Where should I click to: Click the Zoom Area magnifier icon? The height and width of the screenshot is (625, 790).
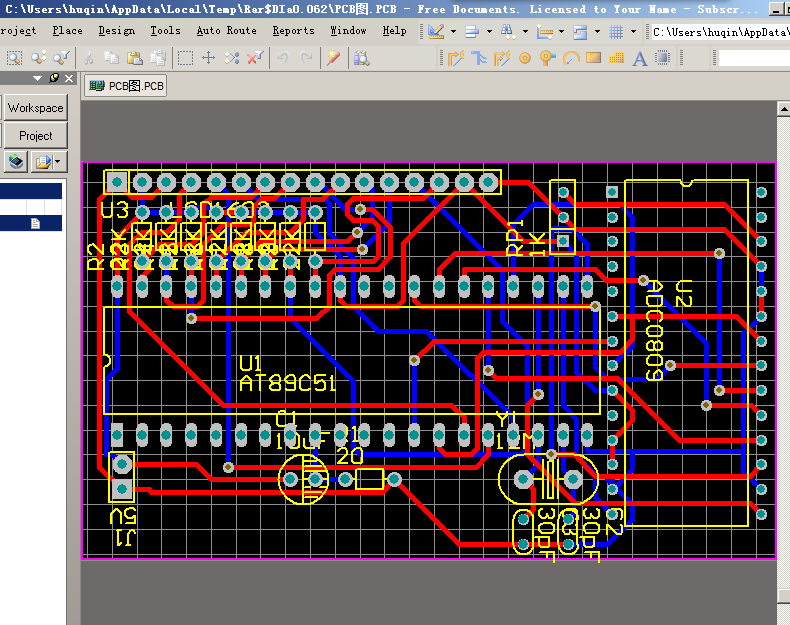[x=14, y=58]
